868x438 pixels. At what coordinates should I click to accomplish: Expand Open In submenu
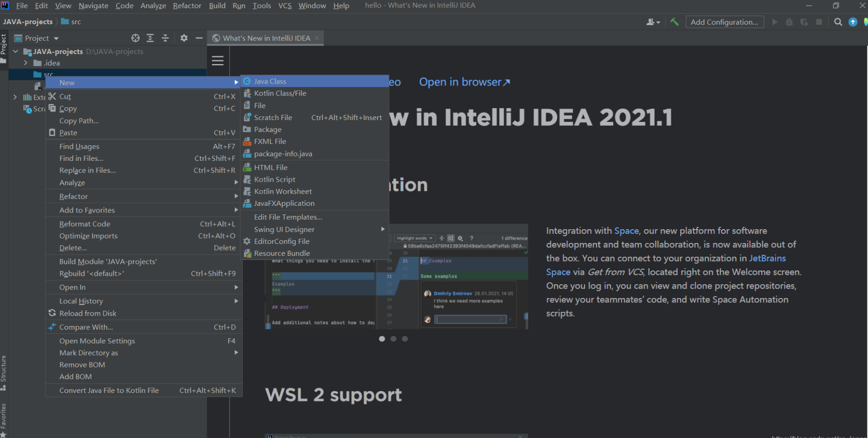144,288
